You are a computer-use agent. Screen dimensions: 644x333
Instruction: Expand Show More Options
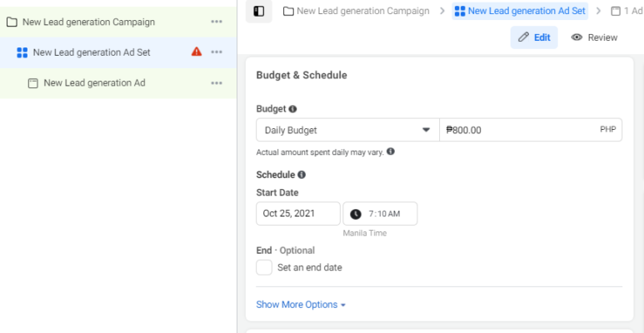pos(301,305)
